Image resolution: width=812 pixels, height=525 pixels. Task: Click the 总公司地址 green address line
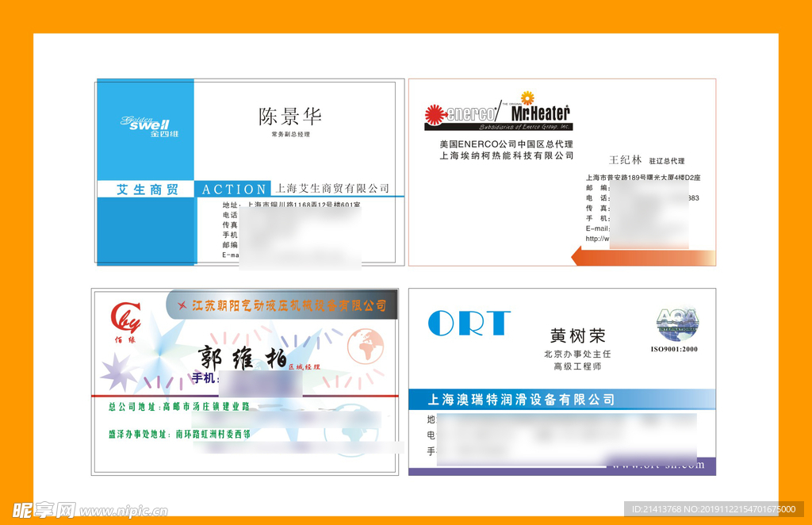click(x=178, y=407)
